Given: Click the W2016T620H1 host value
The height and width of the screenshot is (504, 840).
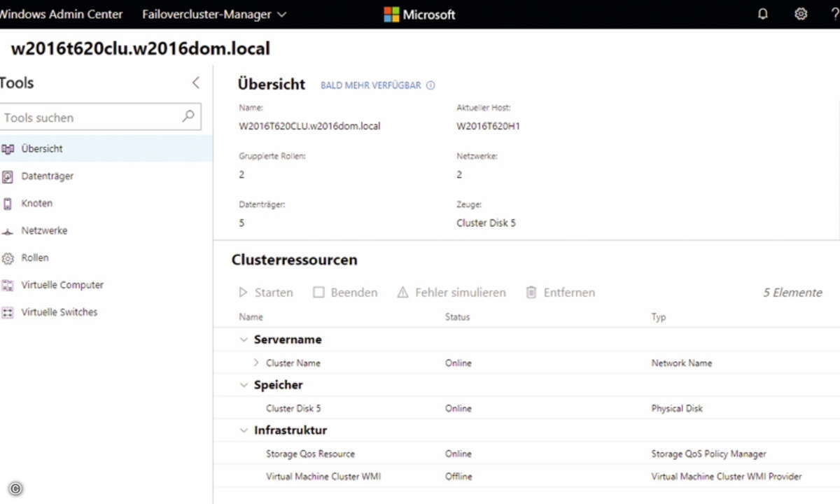Looking at the screenshot, I should click(x=488, y=126).
